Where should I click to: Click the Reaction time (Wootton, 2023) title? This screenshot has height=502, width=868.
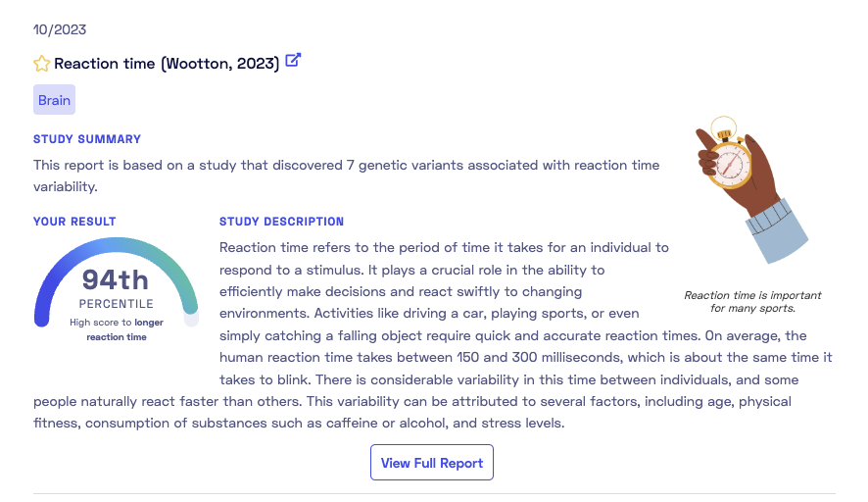coord(167,64)
